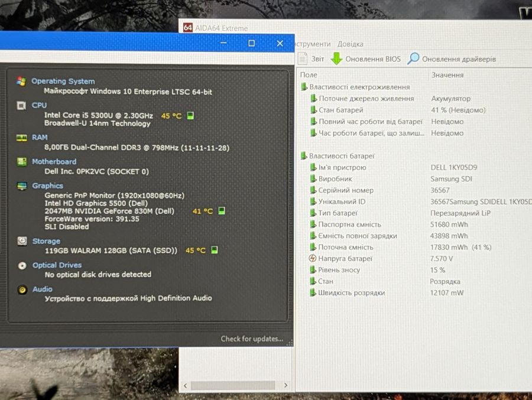Viewport: 532px width, 400px height.
Task: Click the Оновлення BIOS toolbar button label
Action: pyautogui.click(x=373, y=59)
